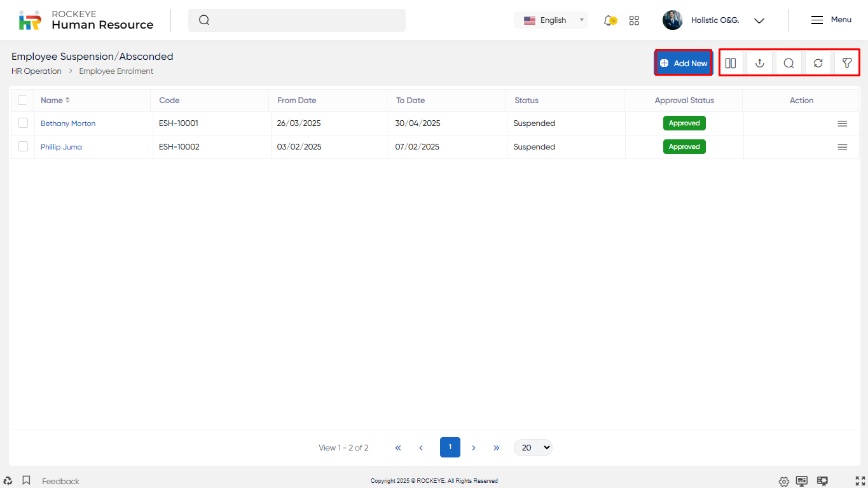
Task: Open hamburger Menu icon at top right
Action: (x=817, y=20)
